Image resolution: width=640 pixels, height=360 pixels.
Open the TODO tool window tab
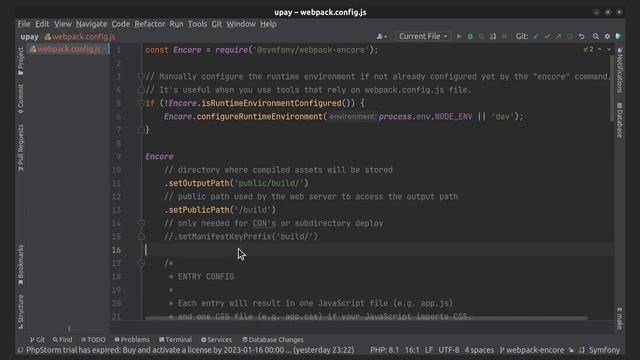[x=93, y=340]
